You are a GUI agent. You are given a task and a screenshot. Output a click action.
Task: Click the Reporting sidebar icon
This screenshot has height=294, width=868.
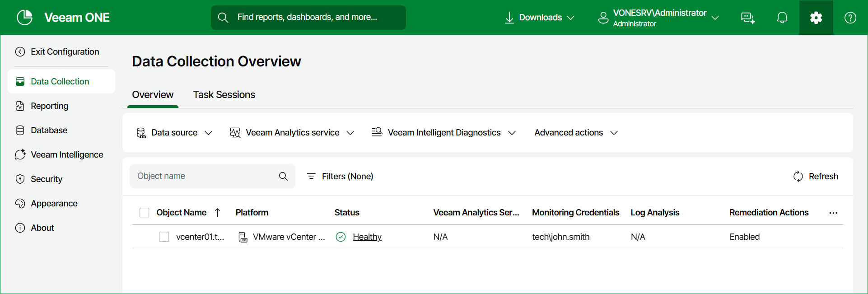20,106
